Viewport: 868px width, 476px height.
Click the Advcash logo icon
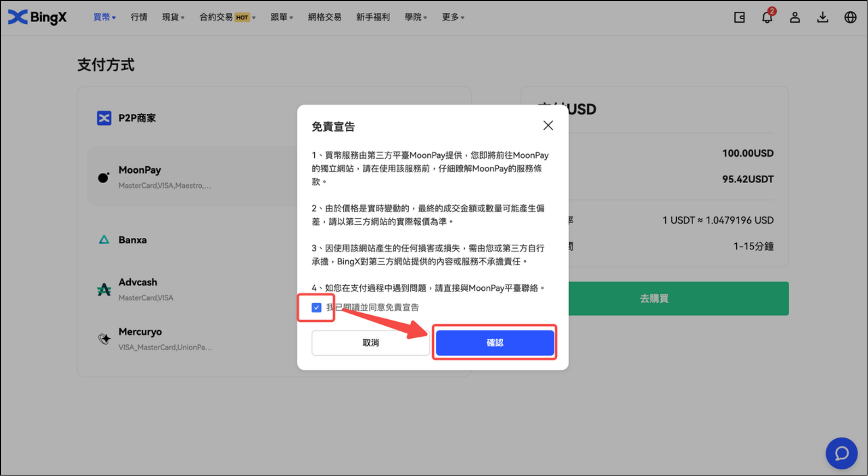click(x=104, y=289)
